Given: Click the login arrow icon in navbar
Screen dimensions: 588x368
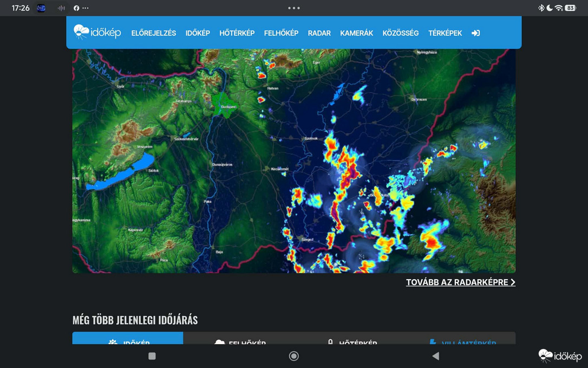Looking at the screenshot, I should pos(475,33).
